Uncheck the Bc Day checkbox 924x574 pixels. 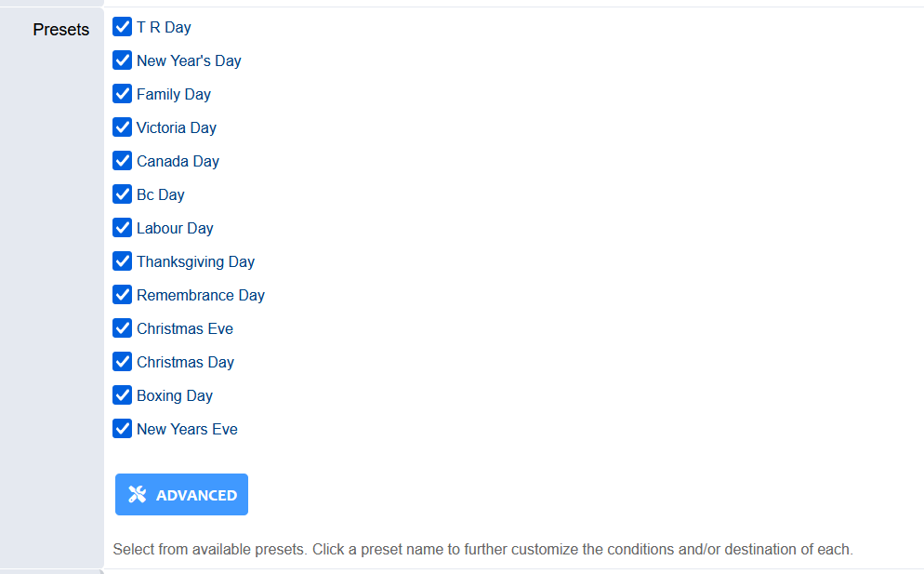tap(122, 194)
